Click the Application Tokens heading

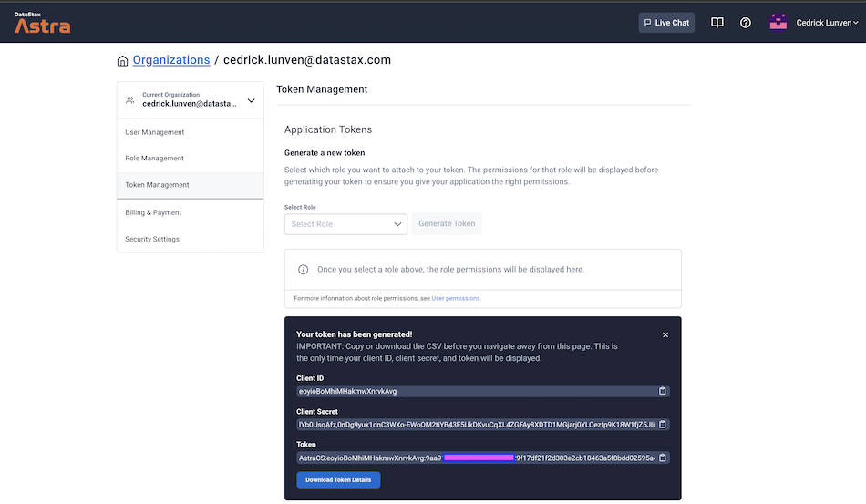click(328, 129)
